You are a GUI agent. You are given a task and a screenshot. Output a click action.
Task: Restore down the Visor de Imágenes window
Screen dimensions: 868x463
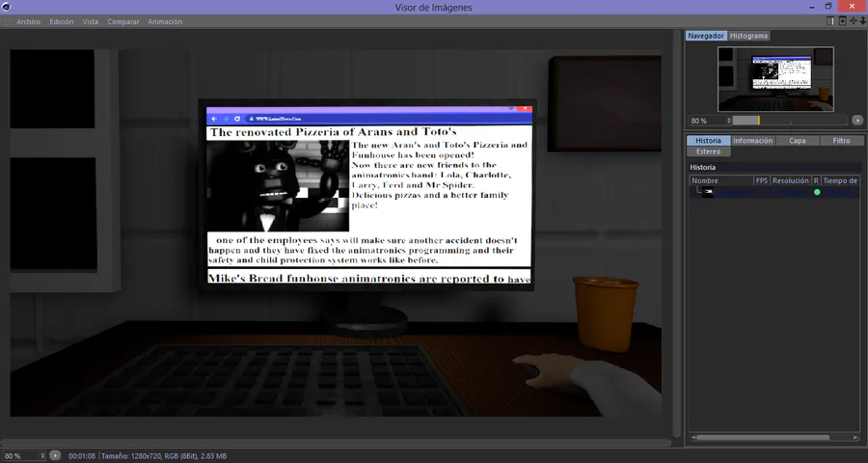tap(828, 7)
